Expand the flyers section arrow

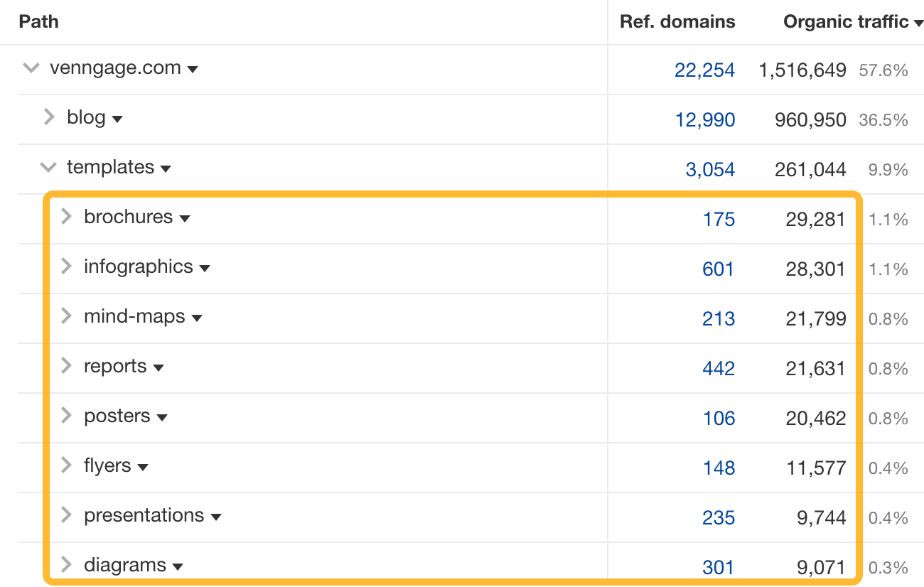(65, 465)
